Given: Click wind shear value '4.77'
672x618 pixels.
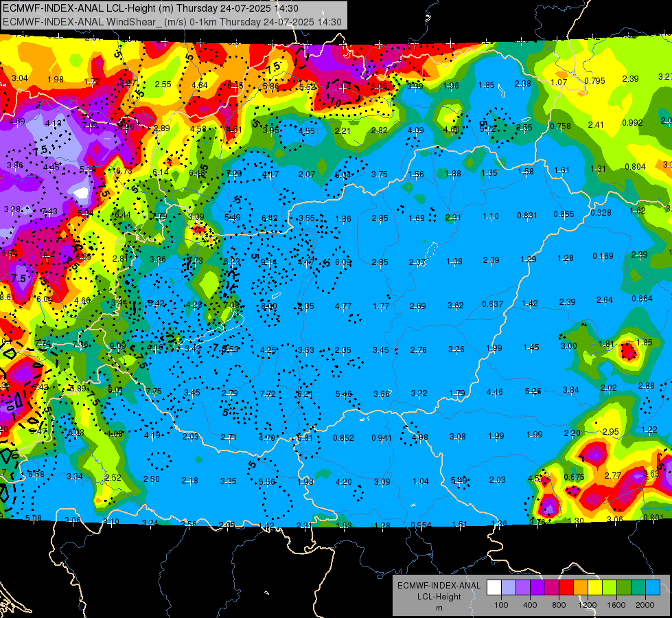Looking at the screenshot, I should (343, 306).
